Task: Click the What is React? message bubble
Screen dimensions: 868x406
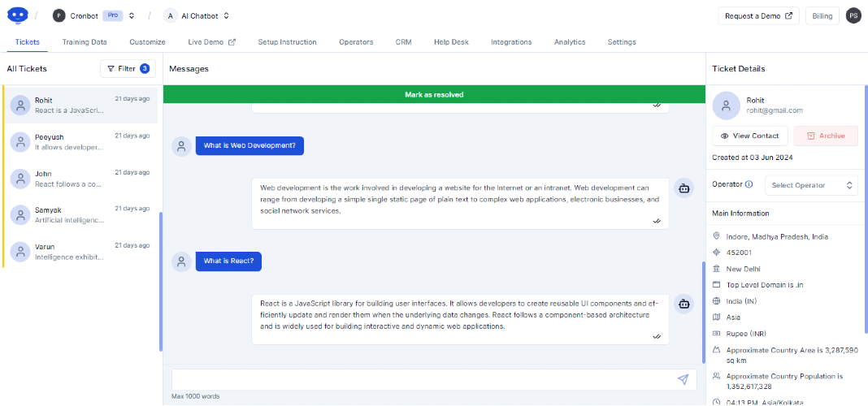Action: click(228, 261)
